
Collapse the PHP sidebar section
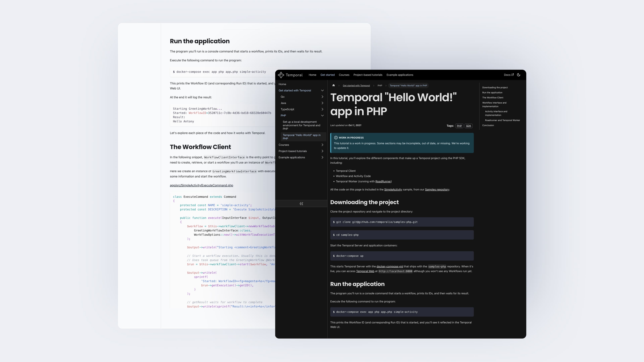tap(322, 115)
